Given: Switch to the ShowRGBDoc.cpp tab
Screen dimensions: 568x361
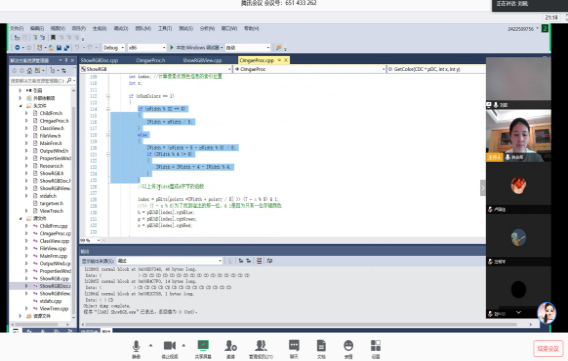Looking at the screenshot, I should [x=99, y=60].
